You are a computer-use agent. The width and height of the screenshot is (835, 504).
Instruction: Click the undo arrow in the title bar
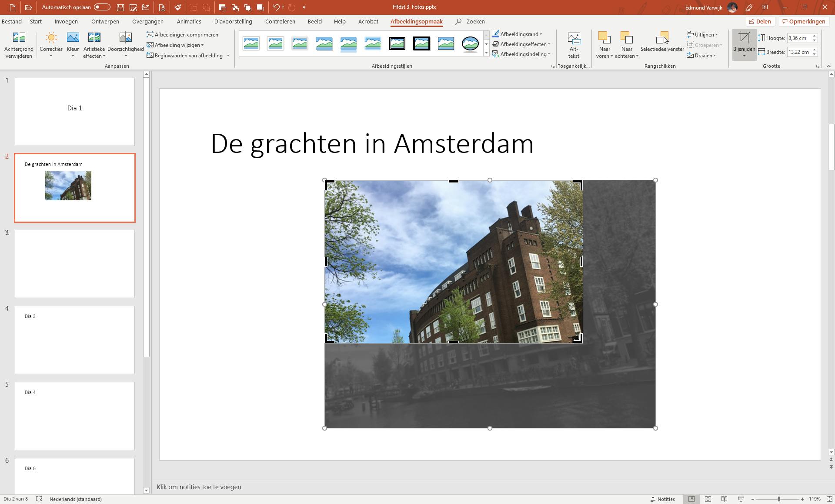pos(276,7)
